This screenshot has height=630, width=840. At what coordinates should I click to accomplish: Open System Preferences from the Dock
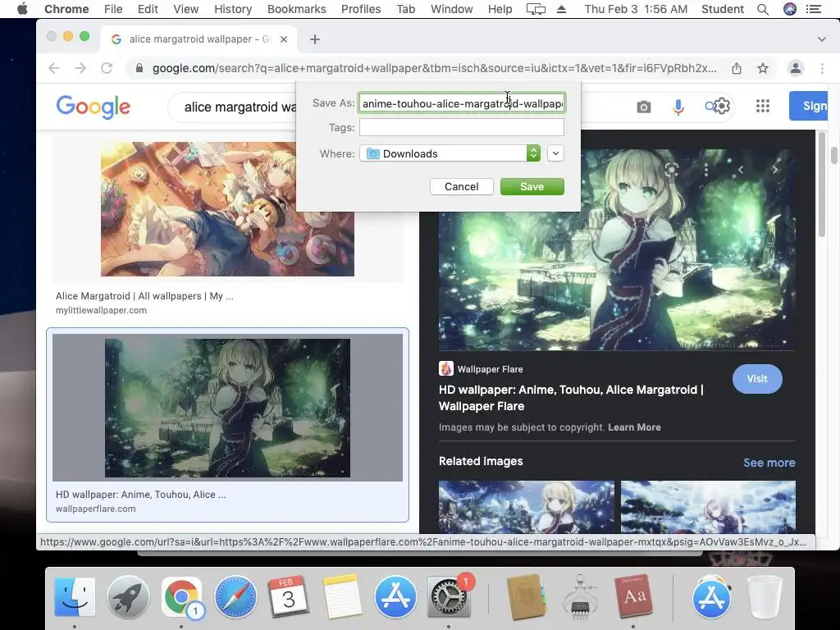click(x=449, y=596)
